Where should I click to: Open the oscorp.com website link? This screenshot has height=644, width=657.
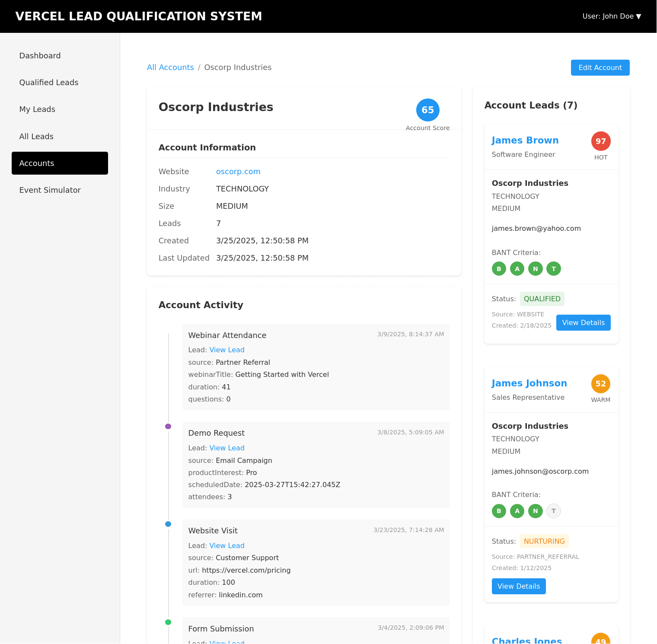click(x=238, y=172)
